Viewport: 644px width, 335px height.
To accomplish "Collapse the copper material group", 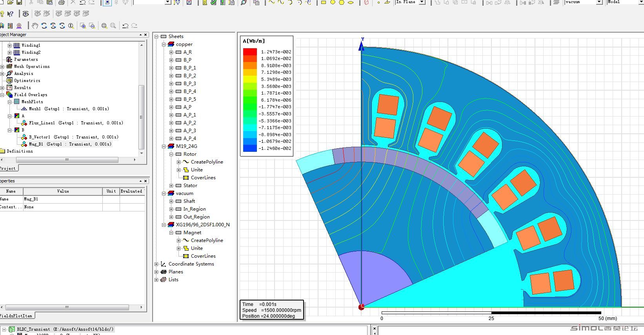I will pyautogui.click(x=164, y=44).
